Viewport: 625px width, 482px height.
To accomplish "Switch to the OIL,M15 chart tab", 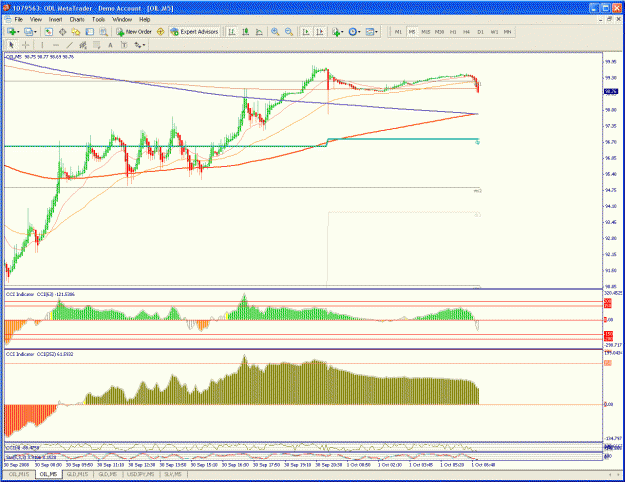I will pyautogui.click(x=19, y=474).
